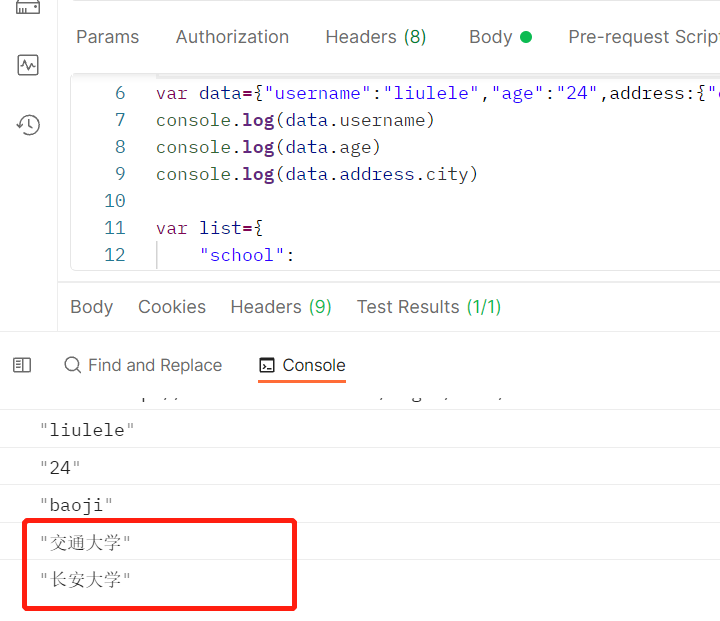View Test Results (1/1) tab
Viewport: 720px width, 621px height.
point(429,307)
